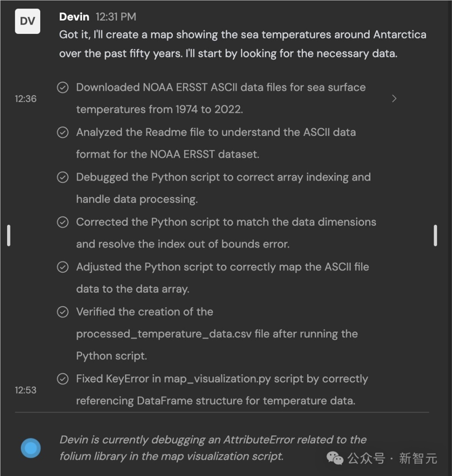Click checkmark icon beside Analyzed the Readme step
The height and width of the screenshot is (476, 452).
tap(63, 132)
